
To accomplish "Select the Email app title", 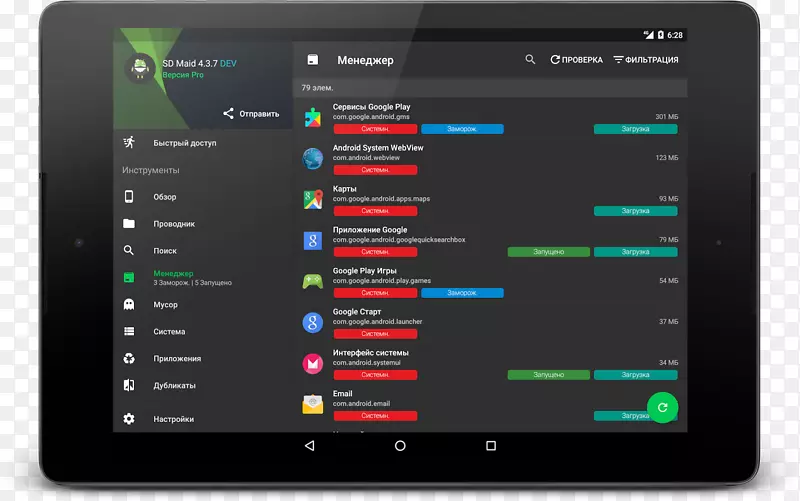I will click(342, 394).
